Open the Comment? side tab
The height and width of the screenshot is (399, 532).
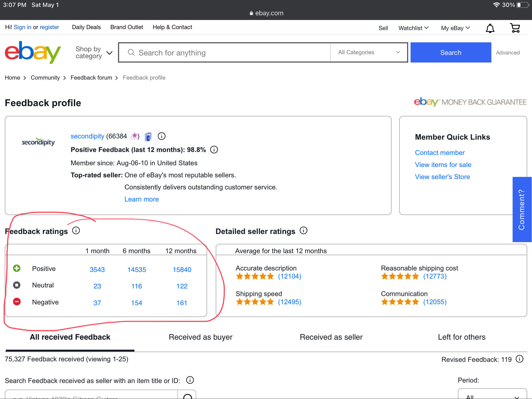click(522, 209)
